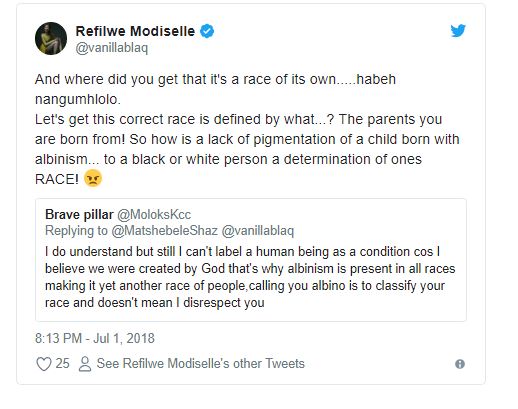Click the person silhouette icon
This screenshot has width=518, height=409.
click(x=85, y=364)
